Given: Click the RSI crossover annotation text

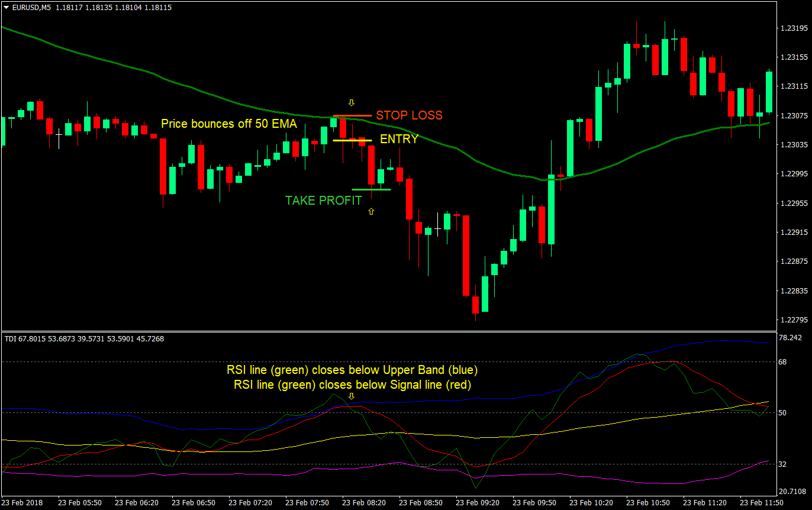Looking at the screenshot, I should click(x=353, y=370).
